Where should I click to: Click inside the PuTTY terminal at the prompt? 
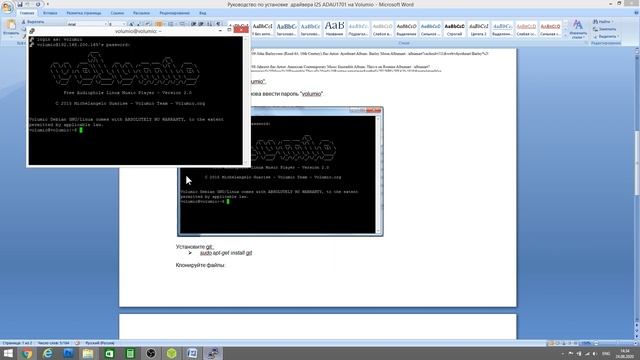click(81, 130)
